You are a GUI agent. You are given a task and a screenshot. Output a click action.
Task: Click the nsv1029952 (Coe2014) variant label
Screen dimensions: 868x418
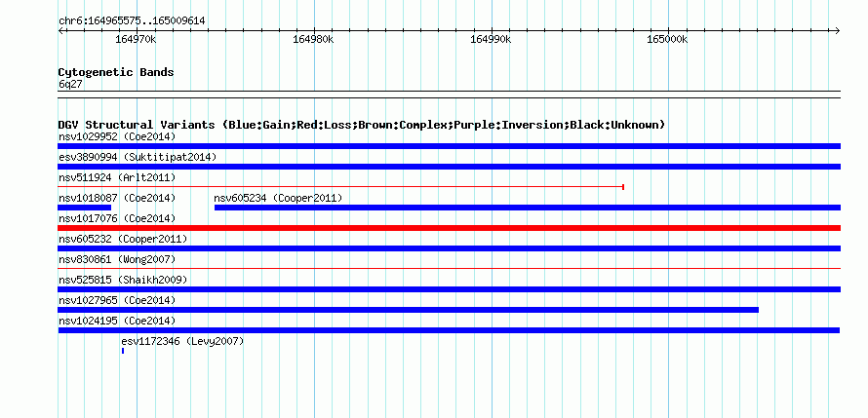117,136
